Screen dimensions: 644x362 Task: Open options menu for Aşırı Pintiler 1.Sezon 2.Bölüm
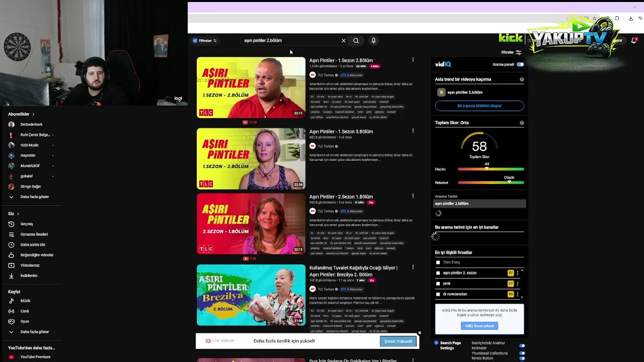tap(413, 60)
